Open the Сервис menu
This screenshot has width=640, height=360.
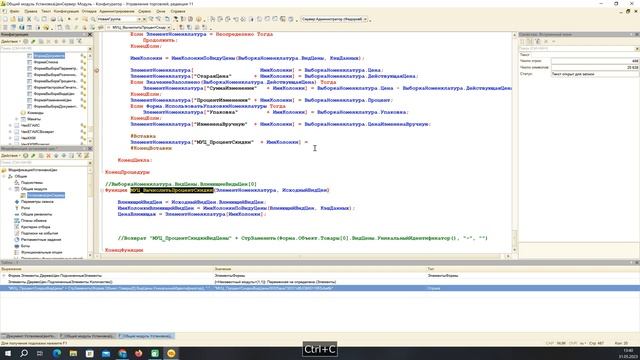tap(144, 11)
